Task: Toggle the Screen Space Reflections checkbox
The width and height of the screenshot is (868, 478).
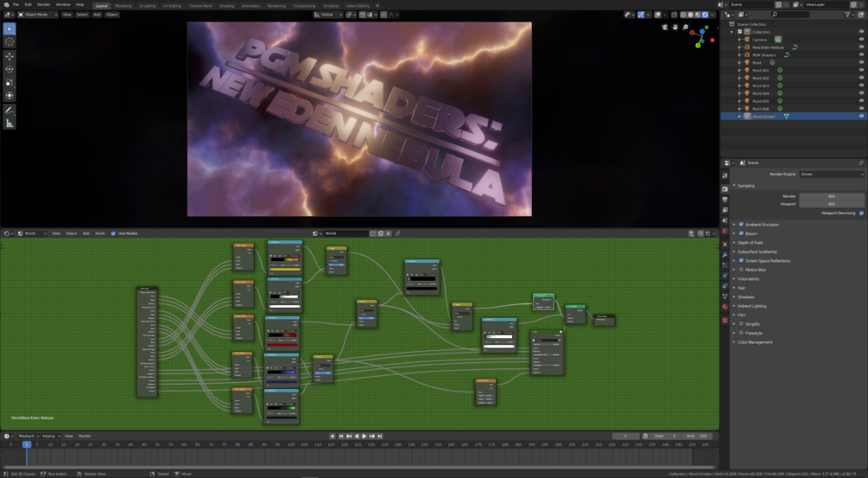Action: [741, 260]
